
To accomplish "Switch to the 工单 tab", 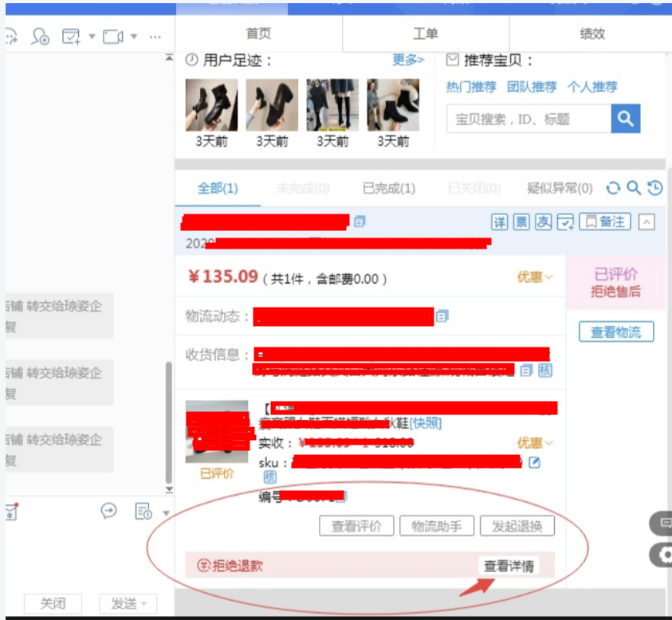I will click(x=426, y=33).
